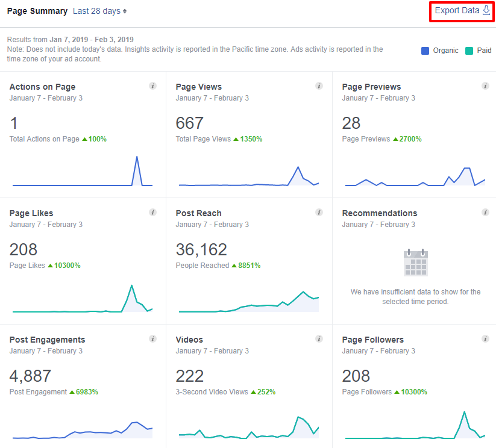Viewport: 496px width, 448px height.
Task: Open the Page Previews info icon
Action: tap(485, 86)
